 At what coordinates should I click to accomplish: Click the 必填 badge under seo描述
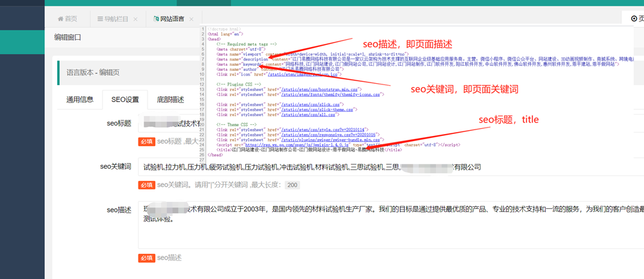point(147,258)
